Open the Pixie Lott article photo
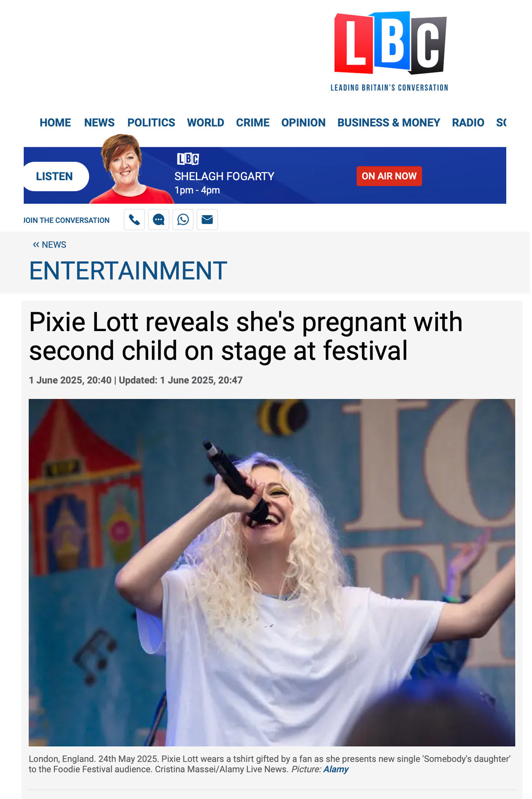 pos(272,572)
